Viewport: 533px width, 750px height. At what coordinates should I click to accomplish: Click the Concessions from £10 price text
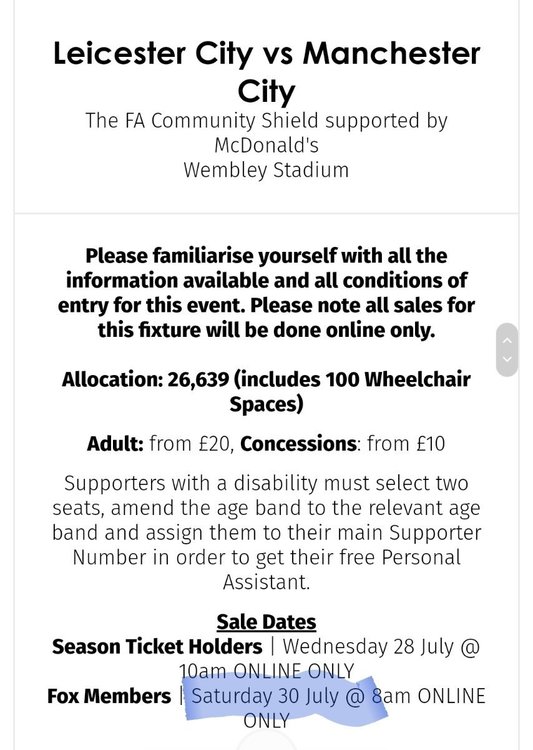point(343,444)
